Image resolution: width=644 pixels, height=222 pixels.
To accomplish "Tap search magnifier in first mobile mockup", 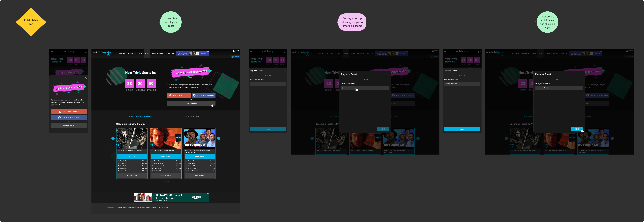I will click(x=86, y=52).
